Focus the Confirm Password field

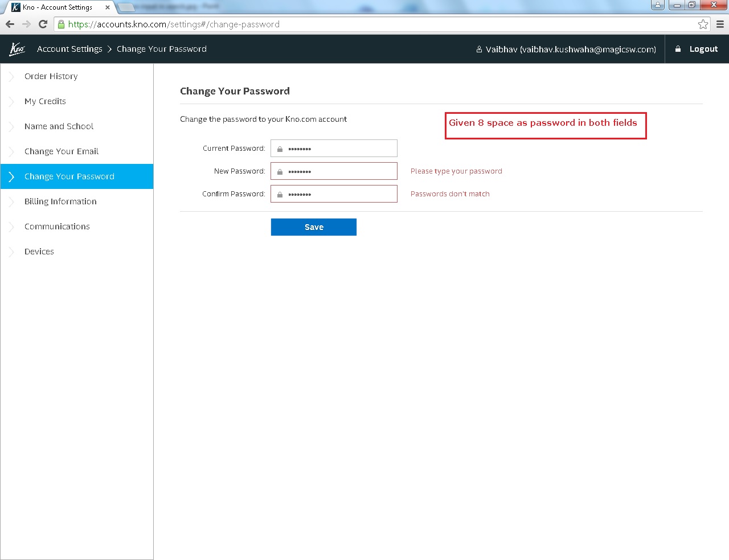pos(334,194)
